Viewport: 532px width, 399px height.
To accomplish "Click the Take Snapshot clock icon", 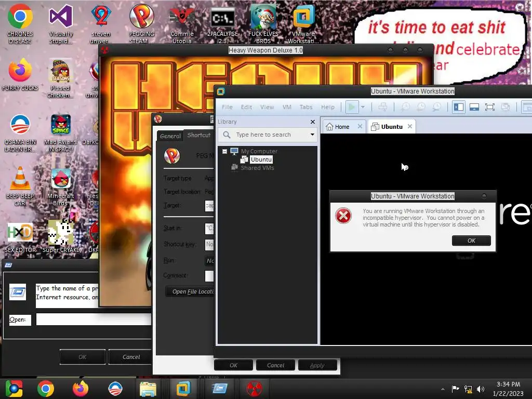I will coord(405,107).
